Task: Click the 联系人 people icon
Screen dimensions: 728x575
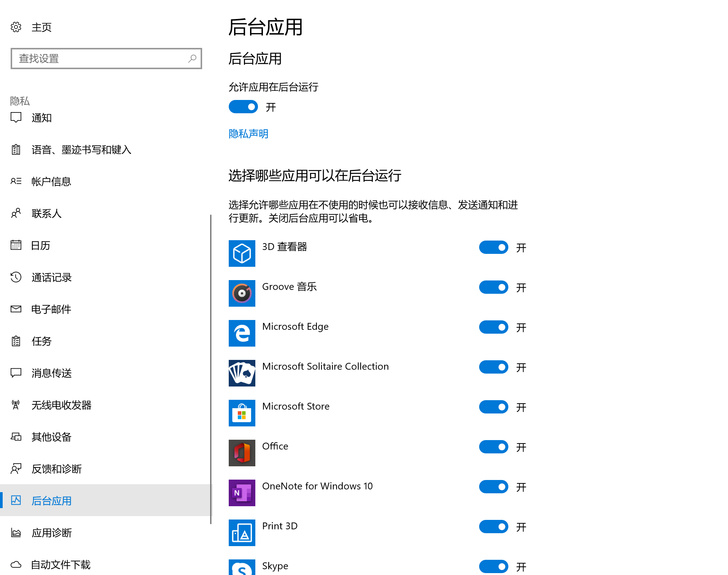Action: pos(16,214)
